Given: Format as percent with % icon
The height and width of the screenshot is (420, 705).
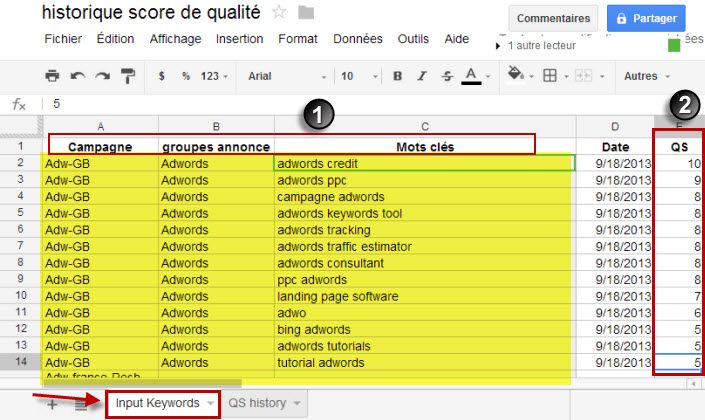Looking at the screenshot, I should (x=186, y=76).
